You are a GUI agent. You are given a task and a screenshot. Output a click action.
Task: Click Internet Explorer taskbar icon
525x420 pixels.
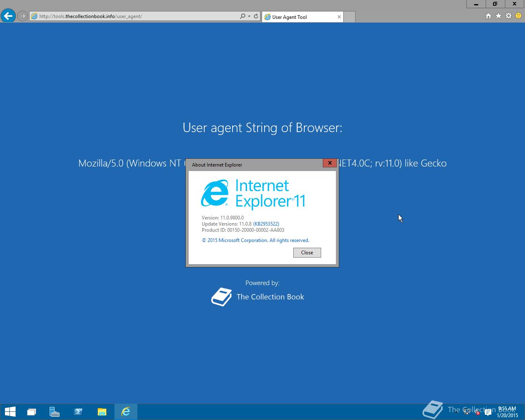[x=126, y=412]
